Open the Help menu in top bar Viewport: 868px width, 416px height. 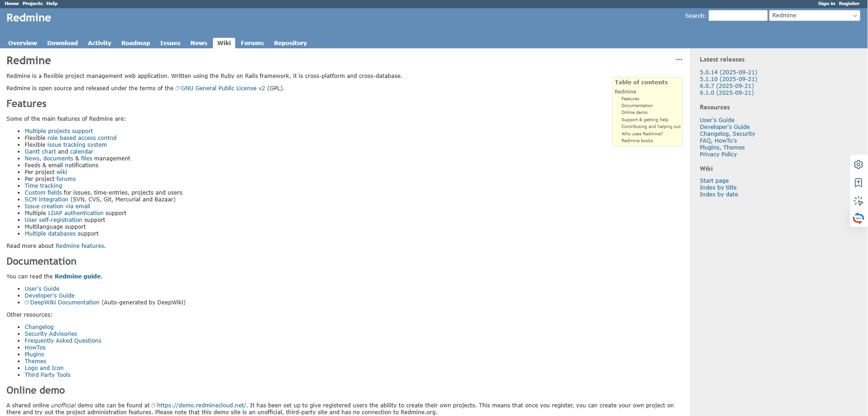point(52,3)
